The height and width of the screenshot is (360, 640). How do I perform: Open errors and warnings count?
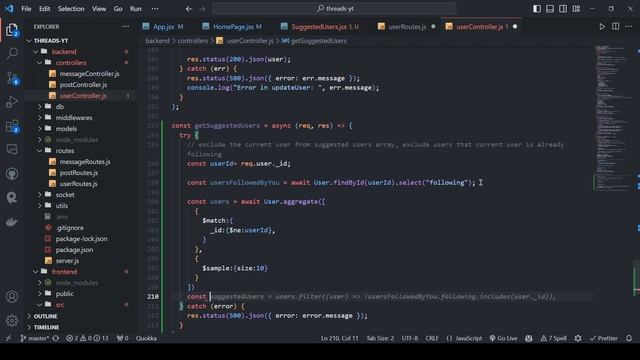87,338
